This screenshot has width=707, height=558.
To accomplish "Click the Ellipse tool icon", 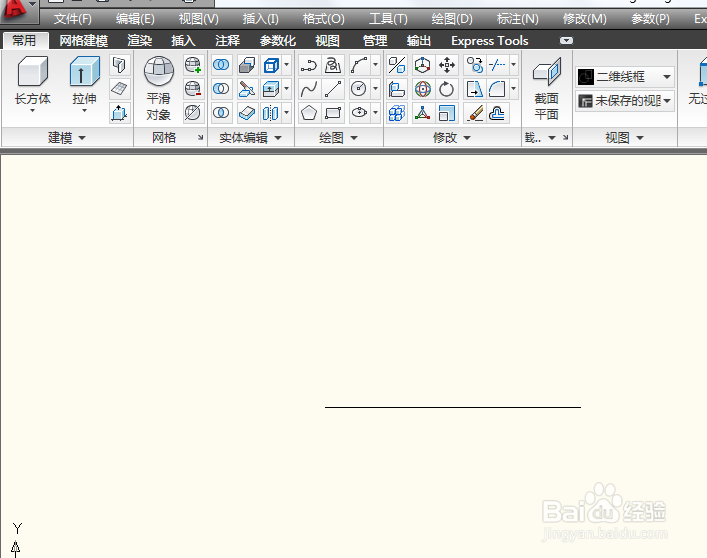I will pos(359,113).
